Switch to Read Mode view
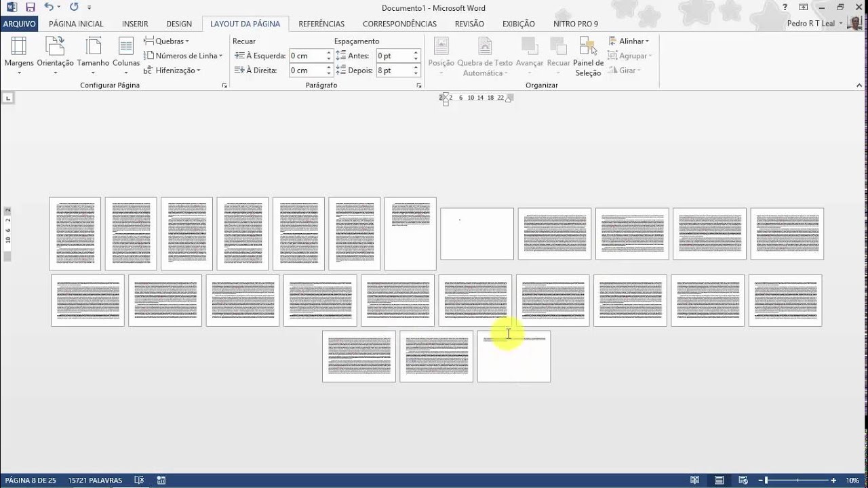This screenshot has height=488, width=868. pyautogui.click(x=694, y=481)
